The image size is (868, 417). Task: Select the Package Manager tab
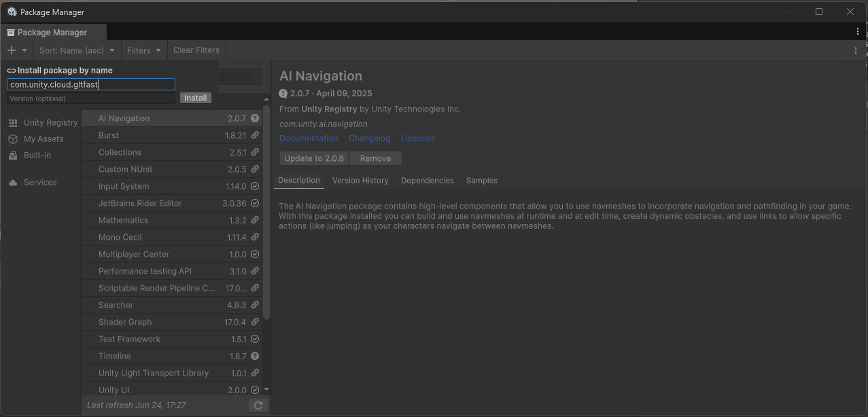point(53,32)
